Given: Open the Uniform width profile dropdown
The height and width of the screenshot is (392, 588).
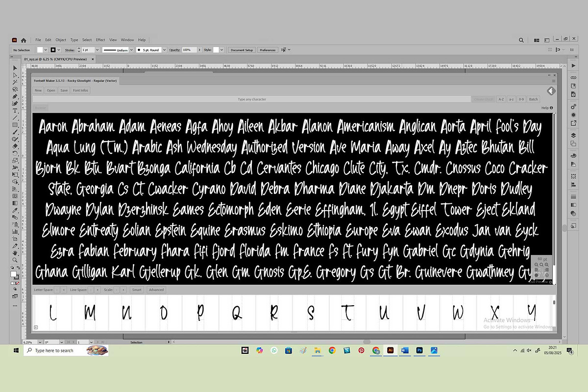Looking at the screenshot, I should coord(131,50).
